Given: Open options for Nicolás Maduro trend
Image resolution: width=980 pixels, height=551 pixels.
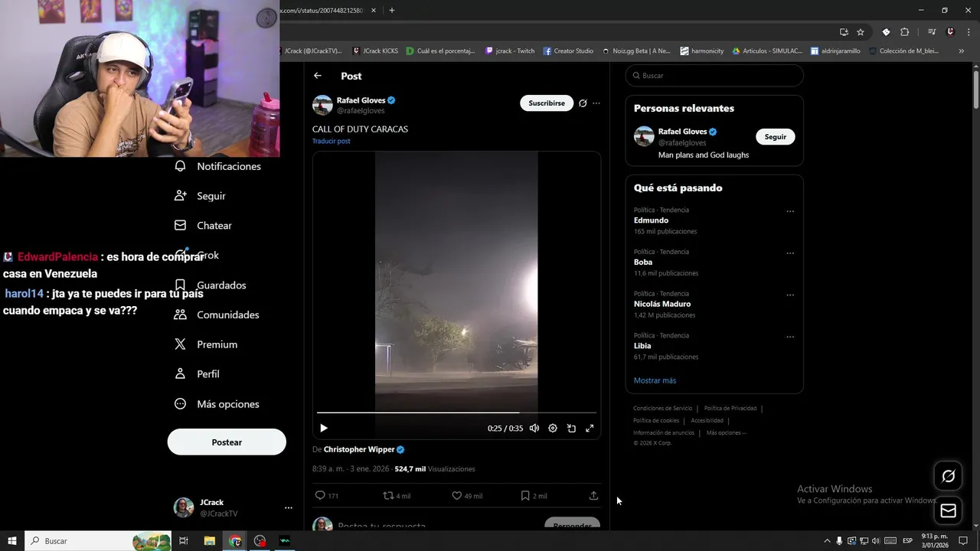Looking at the screenshot, I should 790,295.
